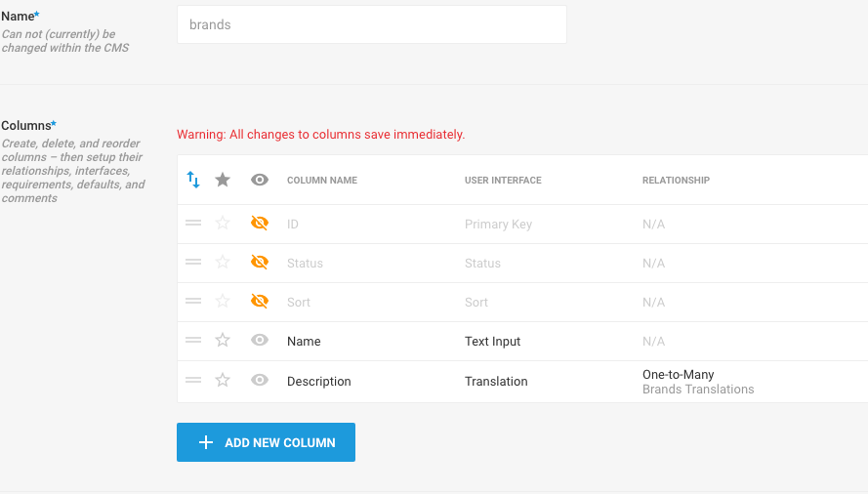Click the sort arrows header icon

click(193, 180)
